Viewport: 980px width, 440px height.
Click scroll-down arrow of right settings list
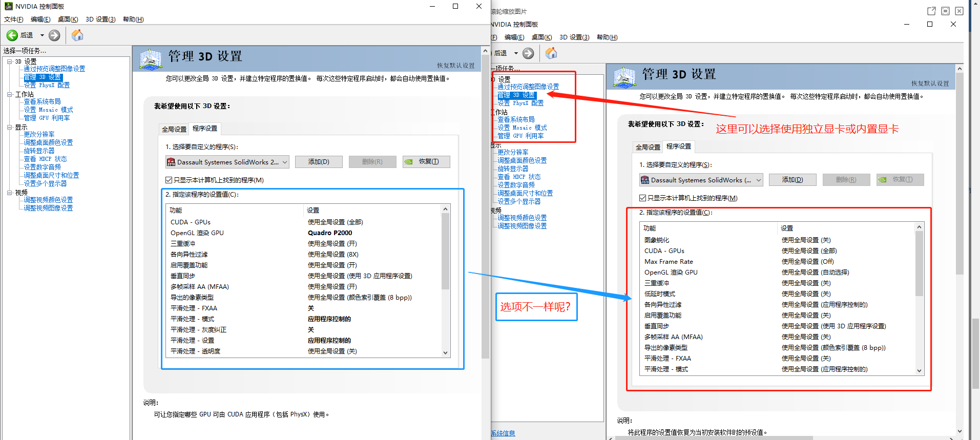[x=919, y=370]
